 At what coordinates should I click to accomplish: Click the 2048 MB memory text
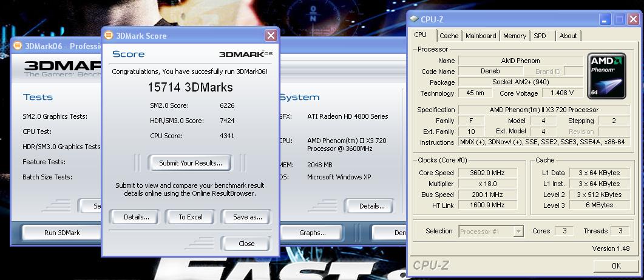(319, 165)
